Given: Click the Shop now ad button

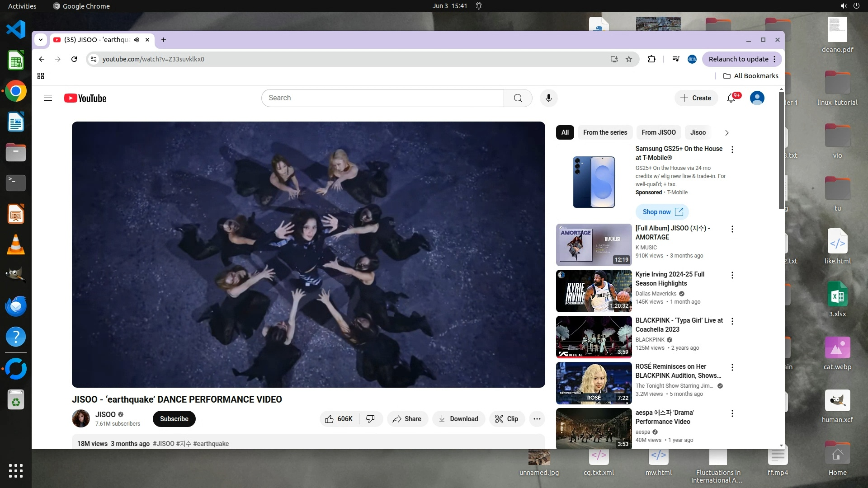Looking at the screenshot, I should 662,212.
